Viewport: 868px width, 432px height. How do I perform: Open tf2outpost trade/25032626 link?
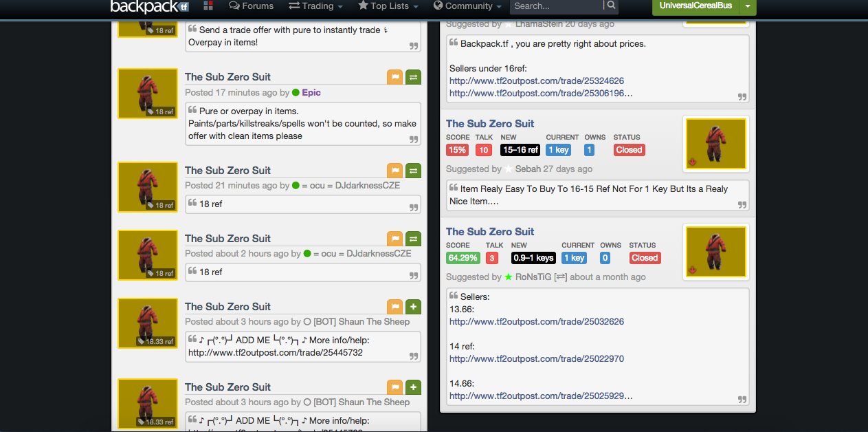coord(537,321)
